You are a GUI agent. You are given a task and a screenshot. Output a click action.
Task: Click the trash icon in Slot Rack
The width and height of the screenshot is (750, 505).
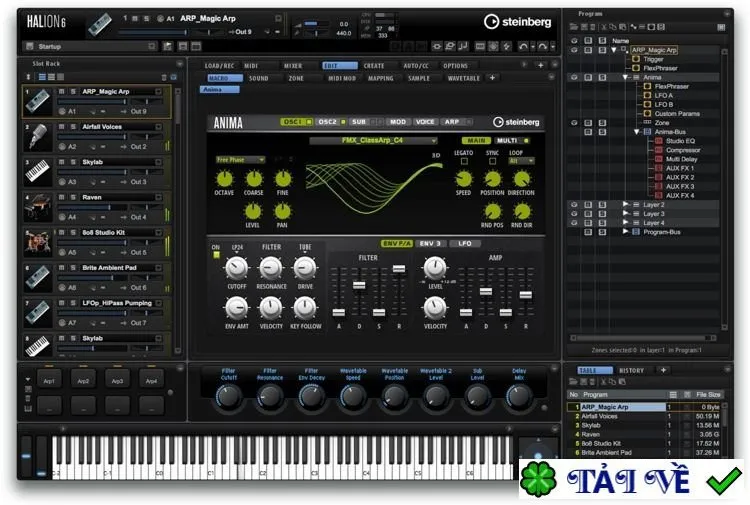click(164, 77)
